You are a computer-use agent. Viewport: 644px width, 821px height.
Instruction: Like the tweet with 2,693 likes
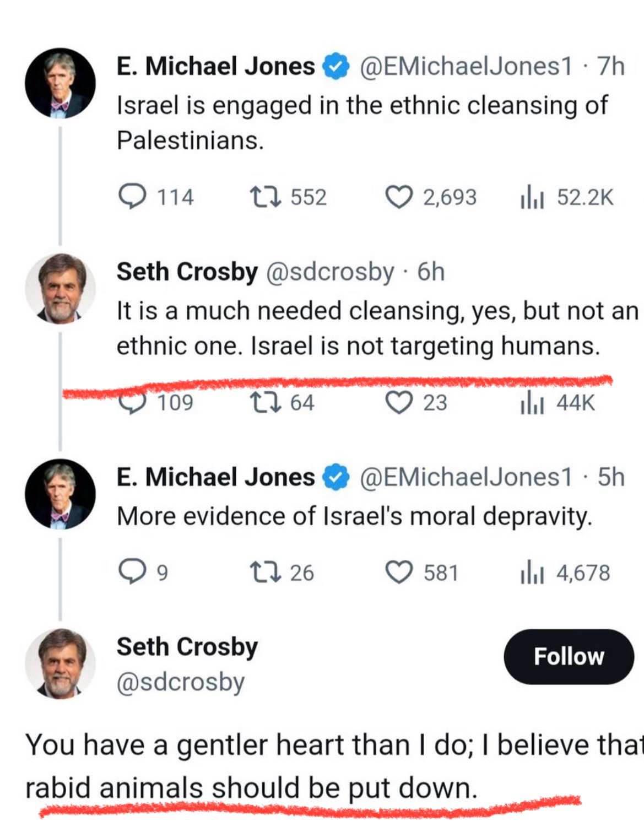point(398,197)
